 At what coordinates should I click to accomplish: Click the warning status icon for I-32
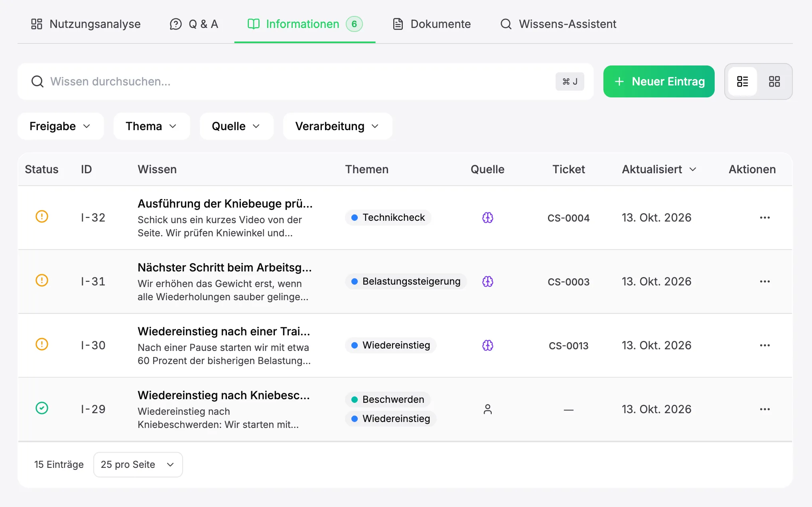tap(42, 216)
